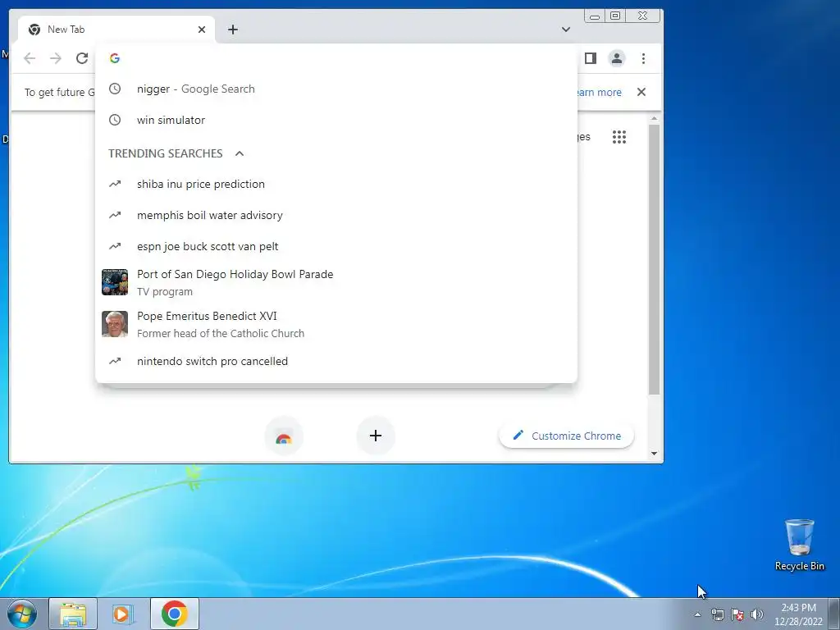Open Chrome side panel icon
The image size is (840, 630).
591,58
